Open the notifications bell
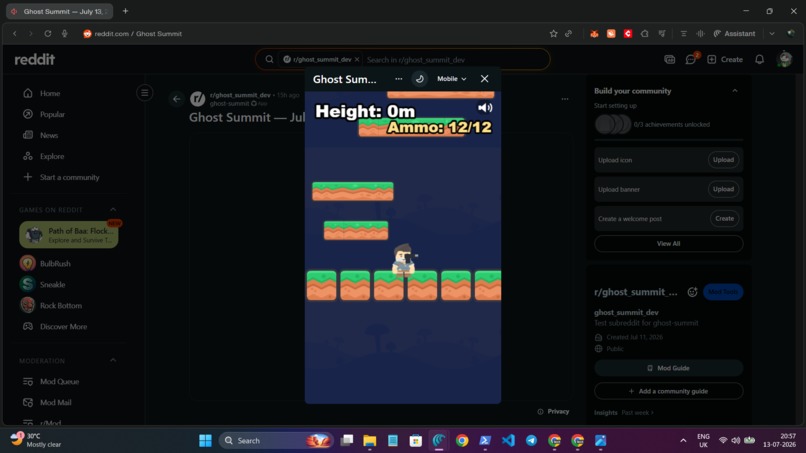 [x=759, y=60]
